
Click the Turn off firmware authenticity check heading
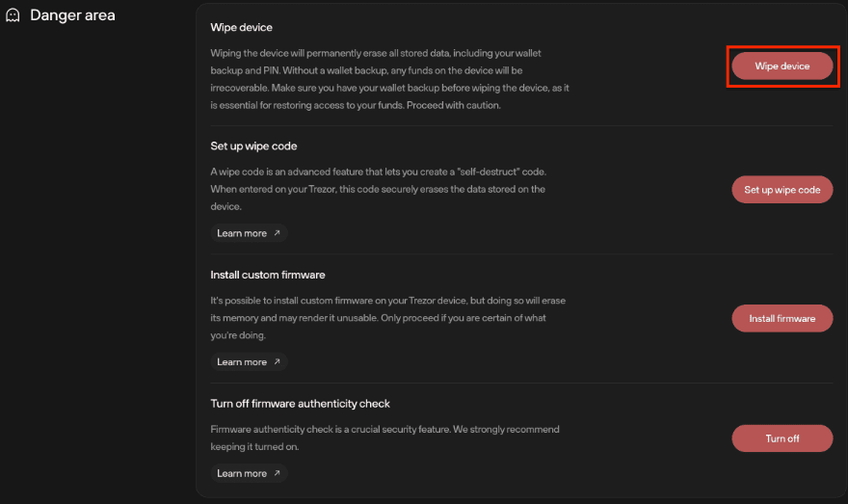300,404
